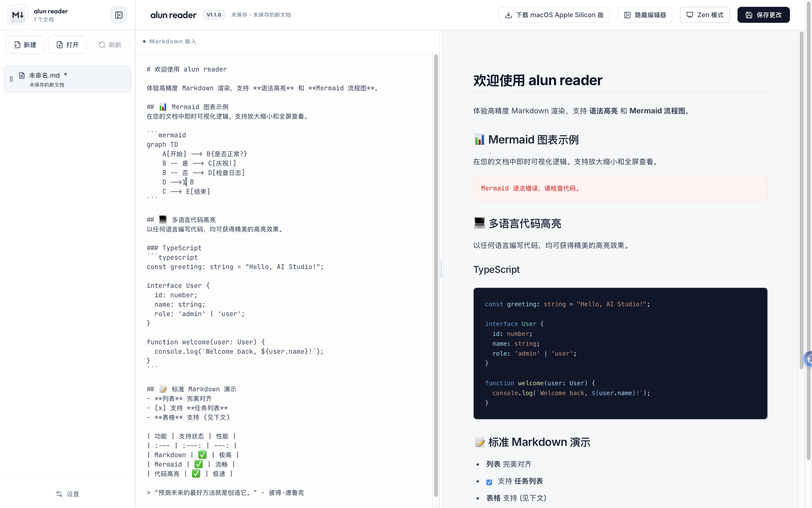Click the file icon beside 未命名.md

click(x=22, y=75)
